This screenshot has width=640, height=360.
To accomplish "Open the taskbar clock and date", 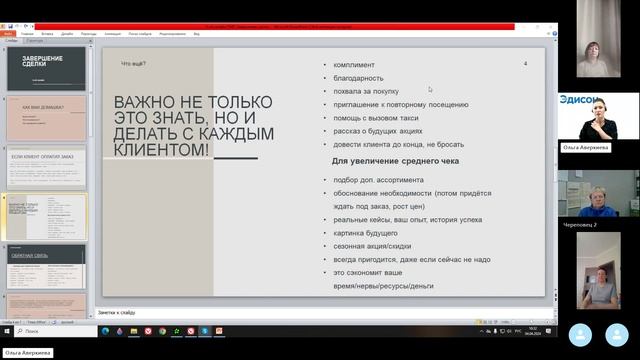I will [x=533, y=331].
